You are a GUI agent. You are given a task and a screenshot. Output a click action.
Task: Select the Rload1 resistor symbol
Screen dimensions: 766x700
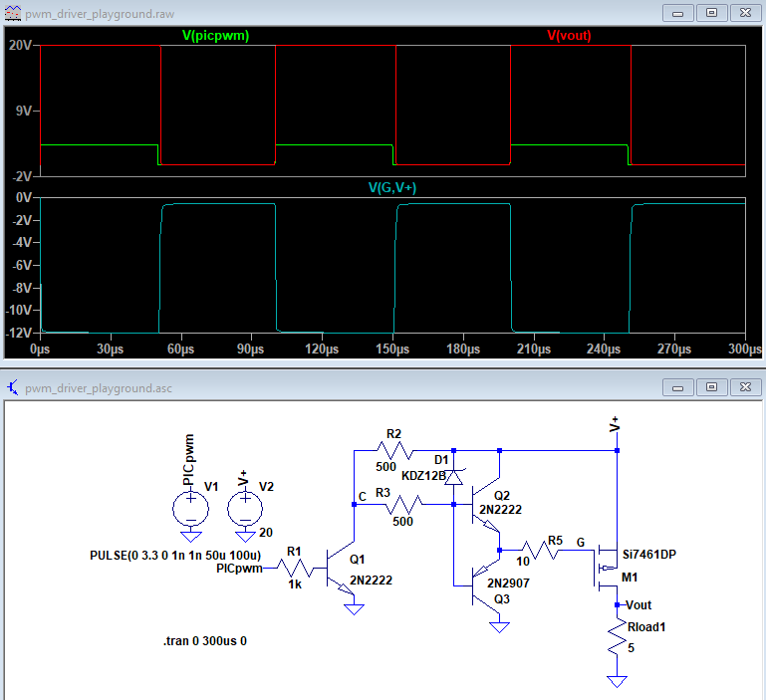617,636
